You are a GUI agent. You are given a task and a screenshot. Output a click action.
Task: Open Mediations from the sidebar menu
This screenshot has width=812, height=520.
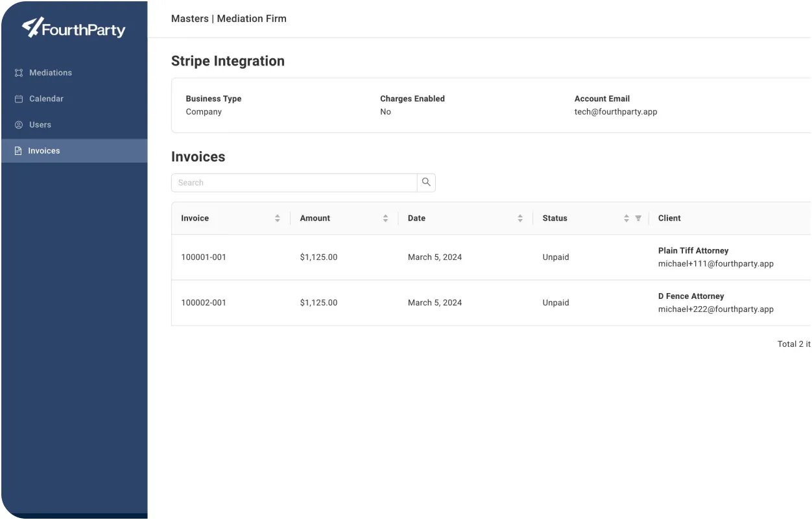tap(51, 73)
